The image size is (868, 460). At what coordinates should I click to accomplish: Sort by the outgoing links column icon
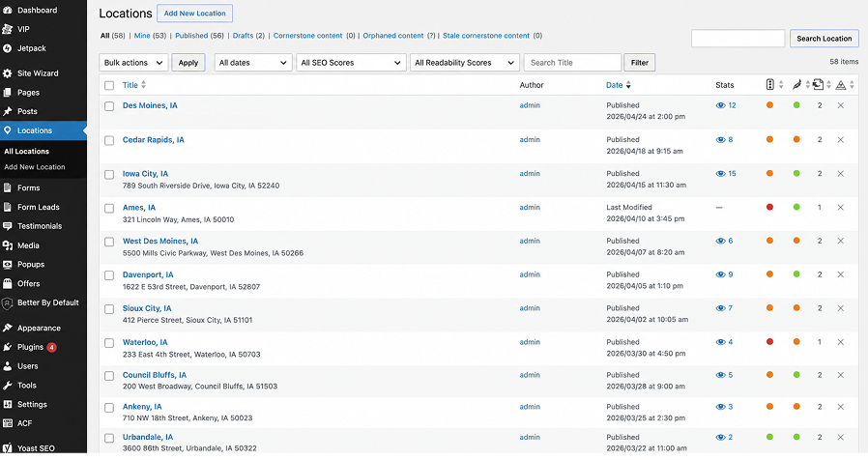pyautogui.click(x=818, y=85)
